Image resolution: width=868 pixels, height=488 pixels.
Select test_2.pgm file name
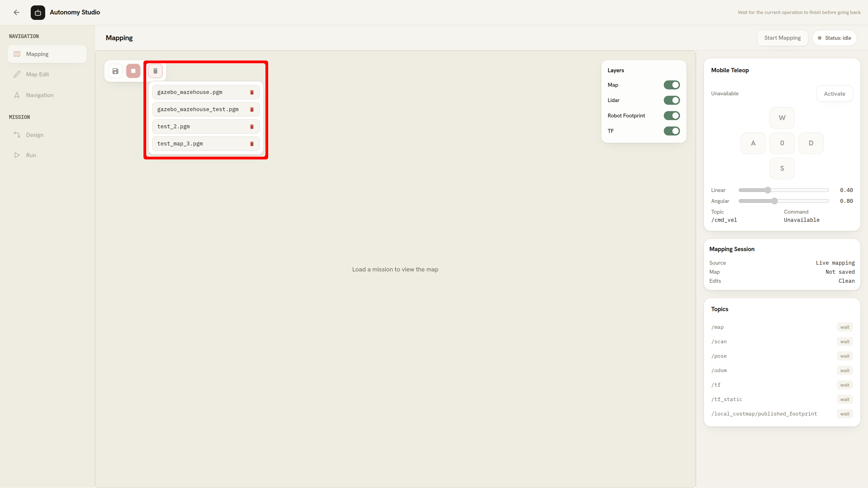174,127
